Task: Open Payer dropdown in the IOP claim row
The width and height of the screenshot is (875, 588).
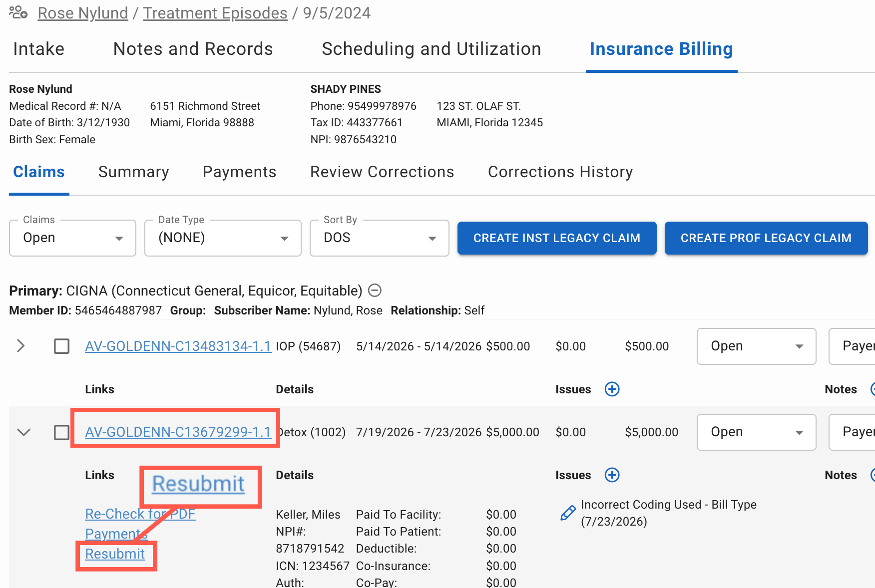Action: [852, 346]
